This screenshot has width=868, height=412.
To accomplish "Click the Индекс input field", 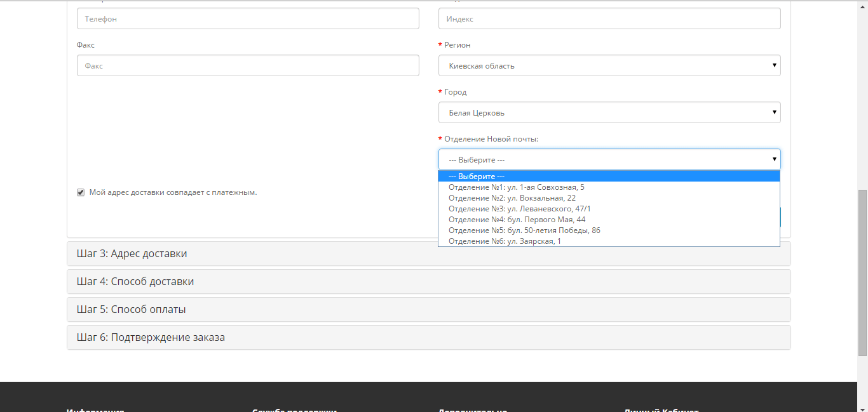I will [609, 18].
